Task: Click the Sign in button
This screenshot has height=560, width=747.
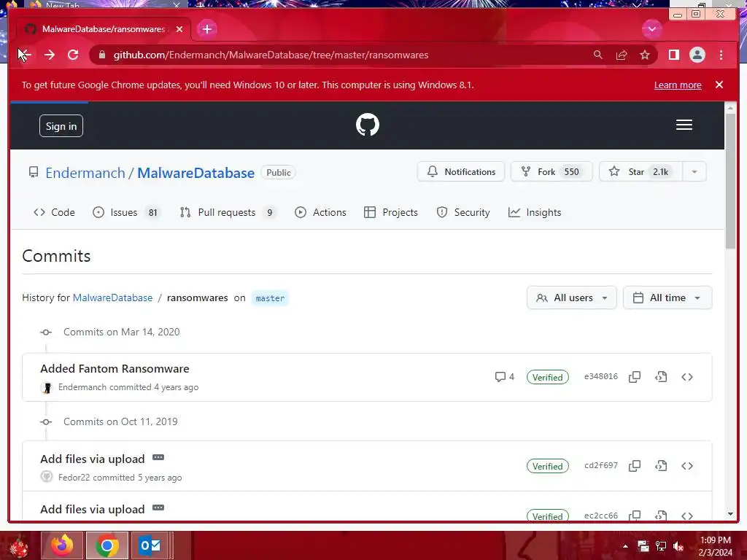Action: click(x=61, y=125)
